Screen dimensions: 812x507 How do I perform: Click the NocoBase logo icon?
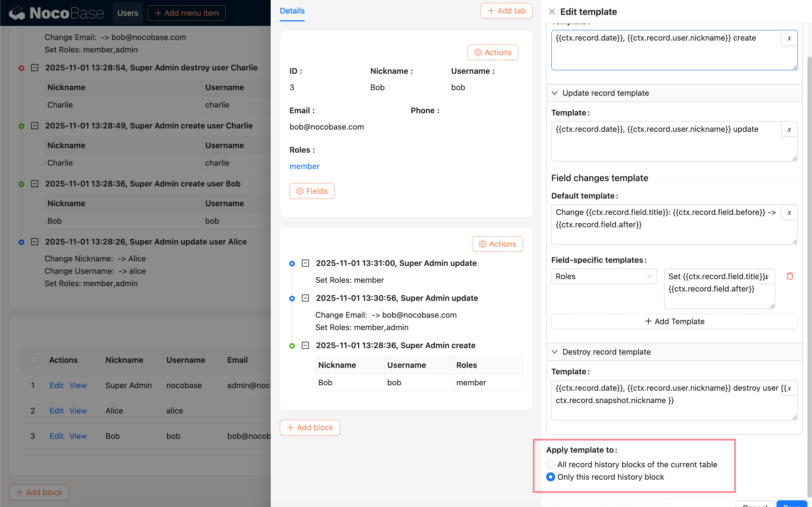(17, 13)
